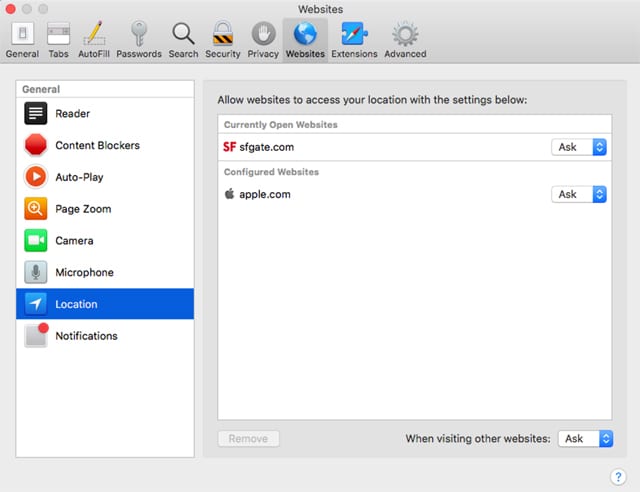The width and height of the screenshot is (640, 492).
Task: Open the General preferences pane
Action: click(x=22, y=39)
